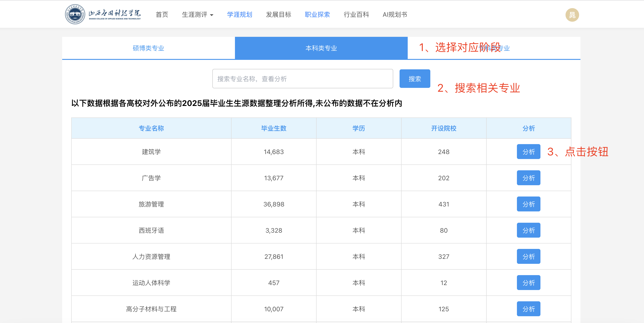The width and height of the screenshot is (644, 323).
Task: Open 学涯规划 navigation item
Action: point(239,14)
